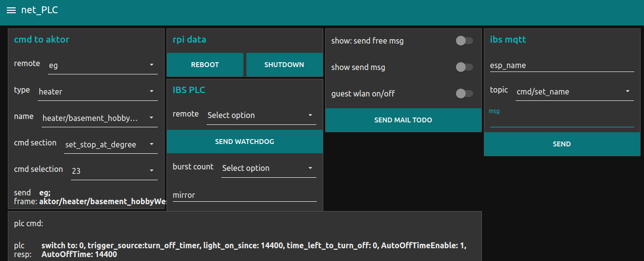Click the 'net_PLC' header title
644x261 pixels.
click(x=40, y=10)
